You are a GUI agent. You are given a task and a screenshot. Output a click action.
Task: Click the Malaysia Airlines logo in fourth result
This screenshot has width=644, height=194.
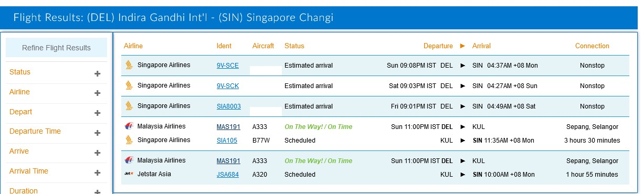[129, 126]
